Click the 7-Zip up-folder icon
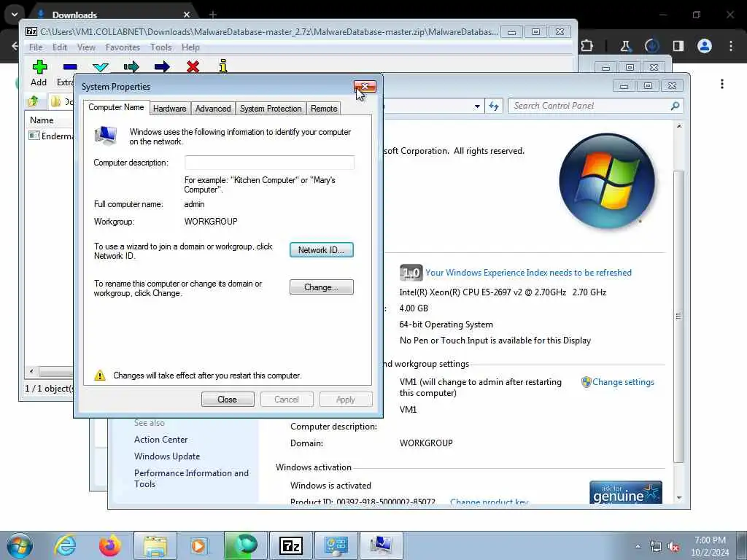Image resolution: width=747 pixels, height=560 pixels. coord(34,101)
